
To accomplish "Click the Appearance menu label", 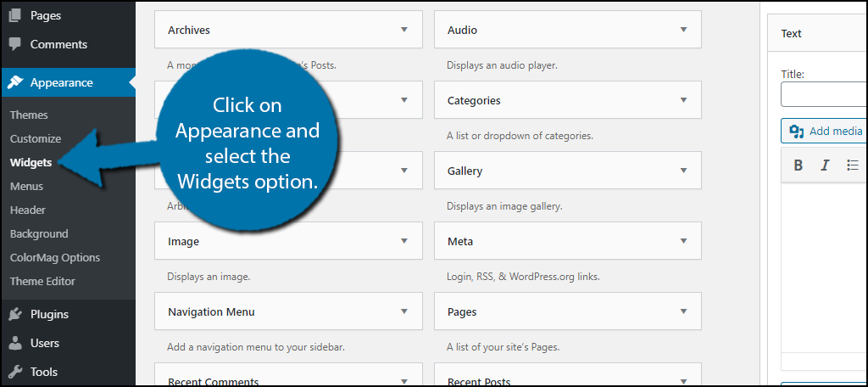I will 61,82.
